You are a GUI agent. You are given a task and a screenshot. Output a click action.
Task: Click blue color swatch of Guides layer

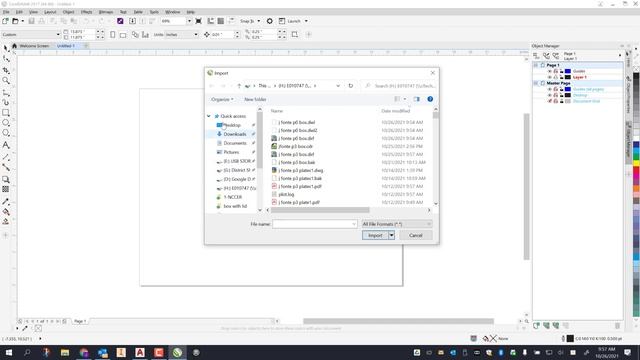pyautogui.click(x=568, y=71)
